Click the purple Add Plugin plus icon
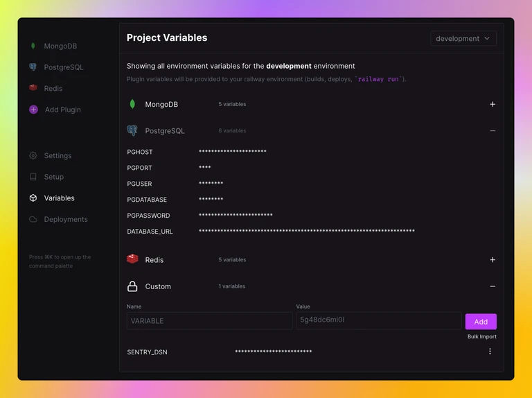The height and width of the screenshot is (398, 532). point(33,110)
